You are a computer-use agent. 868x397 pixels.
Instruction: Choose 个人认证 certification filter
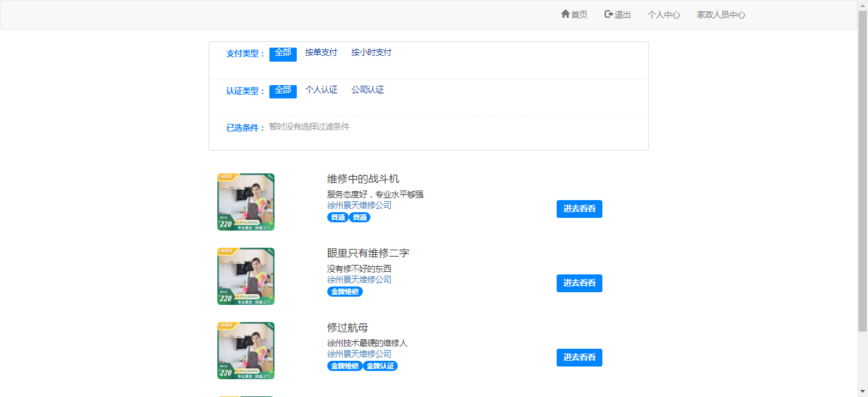tap(321, 90)
